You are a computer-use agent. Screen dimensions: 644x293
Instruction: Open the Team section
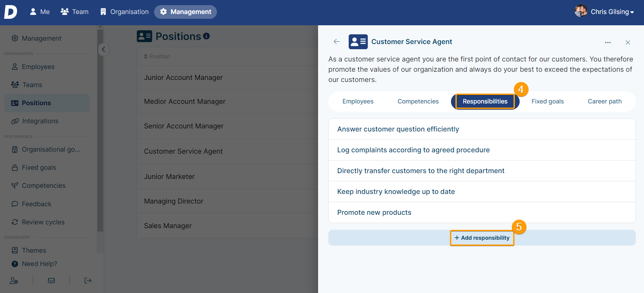pyautogui.click(x=74, y=12)
